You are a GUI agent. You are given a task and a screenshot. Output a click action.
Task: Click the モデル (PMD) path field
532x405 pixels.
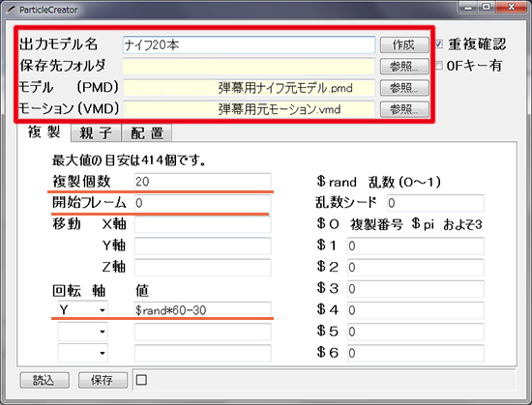pyautogui.click(x=249, y=88)
